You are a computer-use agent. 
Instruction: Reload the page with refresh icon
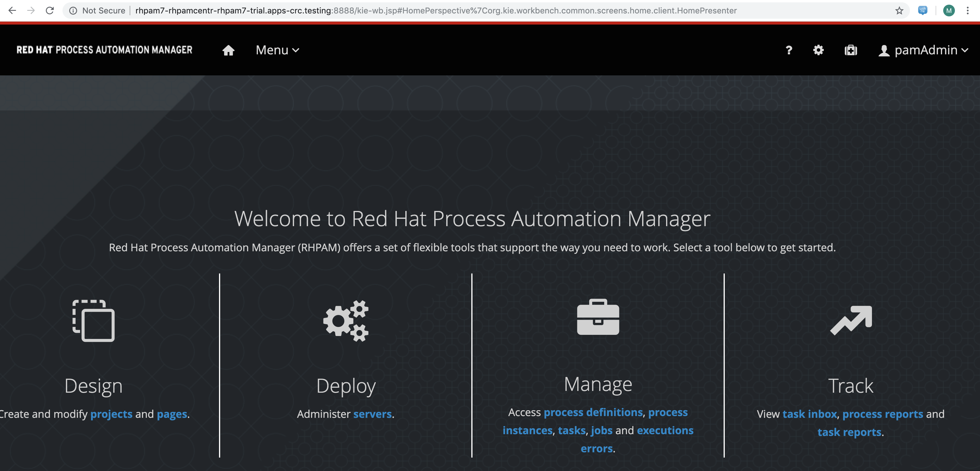[x=50, y=10]
